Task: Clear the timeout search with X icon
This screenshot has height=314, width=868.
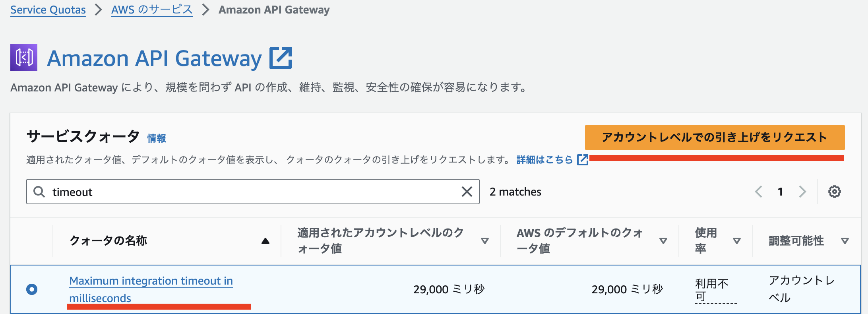Action: [x=467, y=192]
